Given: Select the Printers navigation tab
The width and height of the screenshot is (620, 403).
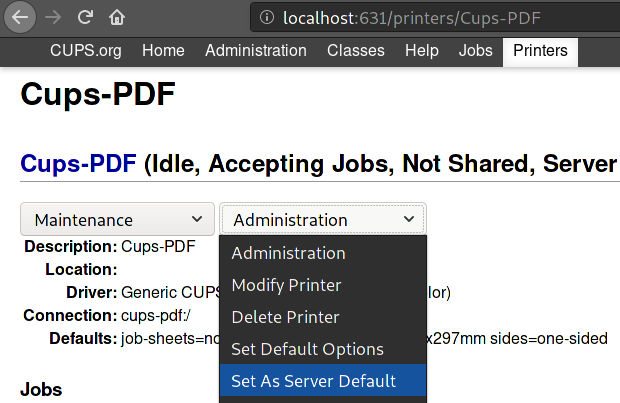Looking at the screenshot, I should pos(540,52).
